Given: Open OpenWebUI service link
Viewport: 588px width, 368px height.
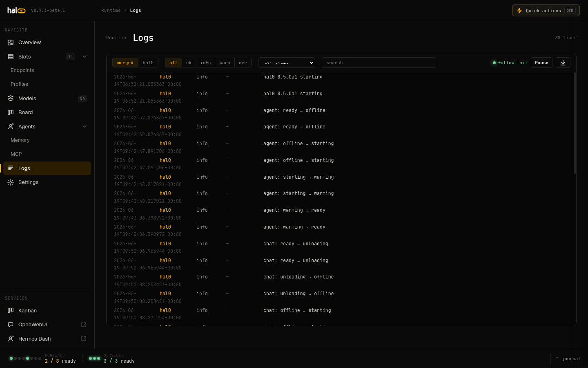Looking at the screenshot, I should (47, 325).
